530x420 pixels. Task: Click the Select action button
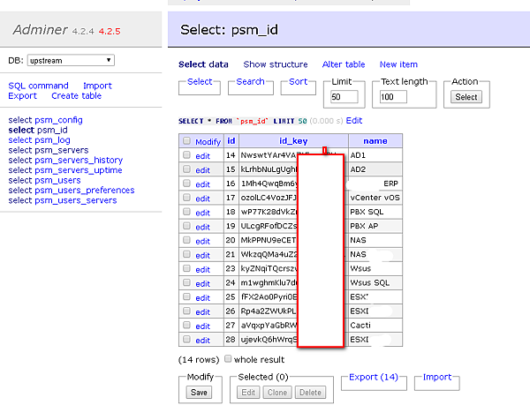pyautogui.click(x=466, y=97)
